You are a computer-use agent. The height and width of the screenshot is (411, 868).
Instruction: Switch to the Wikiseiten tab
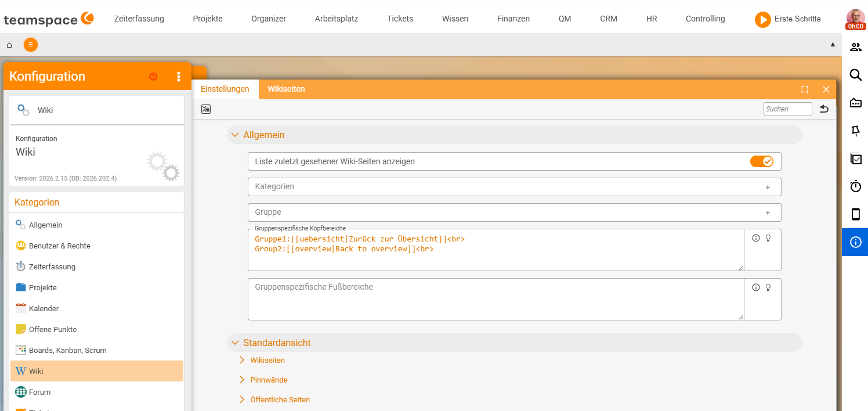click(x=286, y=89)
